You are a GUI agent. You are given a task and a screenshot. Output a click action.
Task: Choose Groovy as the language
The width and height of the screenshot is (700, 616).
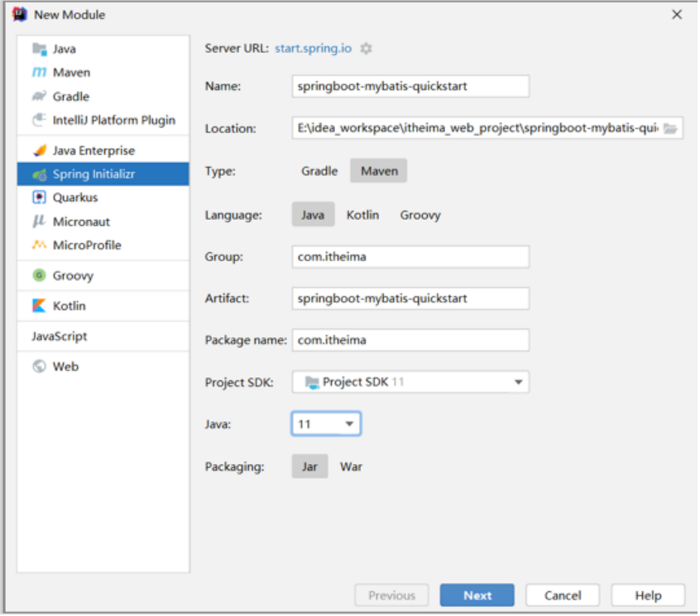point(420,215)
